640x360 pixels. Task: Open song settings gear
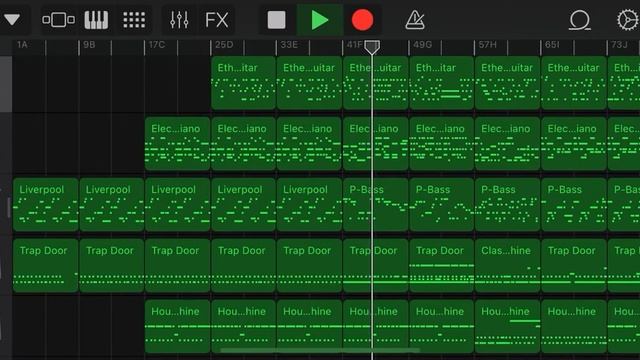pos(628,20)
